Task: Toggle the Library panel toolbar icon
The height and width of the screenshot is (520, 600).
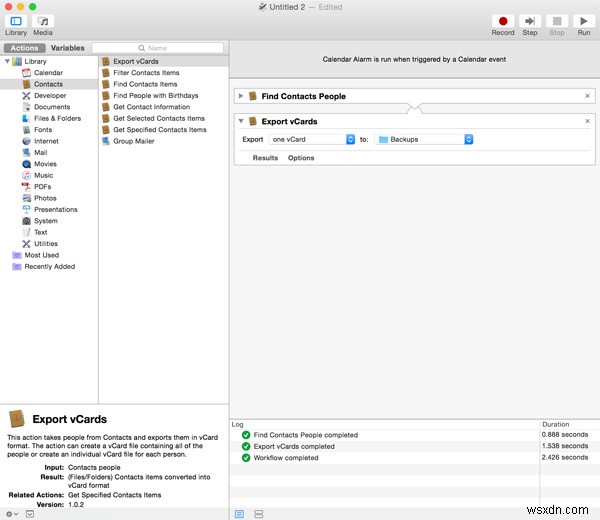Action: [x=16, y=21]
